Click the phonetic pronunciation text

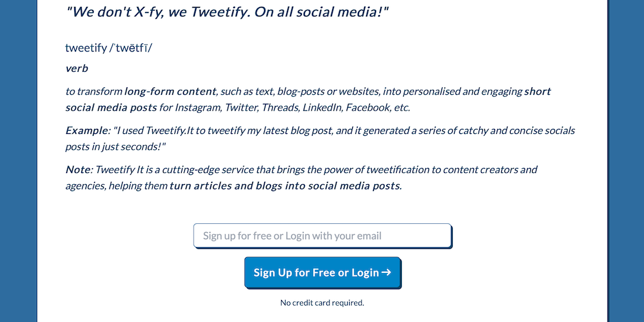click(x=131, y=48)
